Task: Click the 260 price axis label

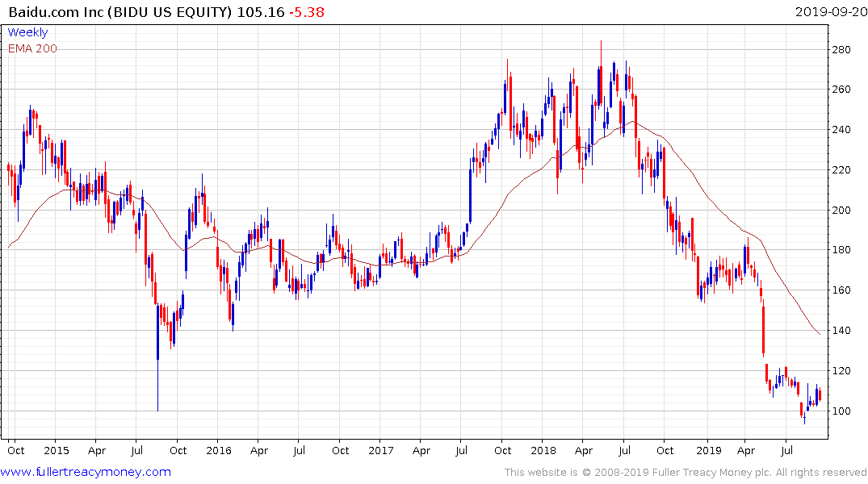Action: coord(841,90)
